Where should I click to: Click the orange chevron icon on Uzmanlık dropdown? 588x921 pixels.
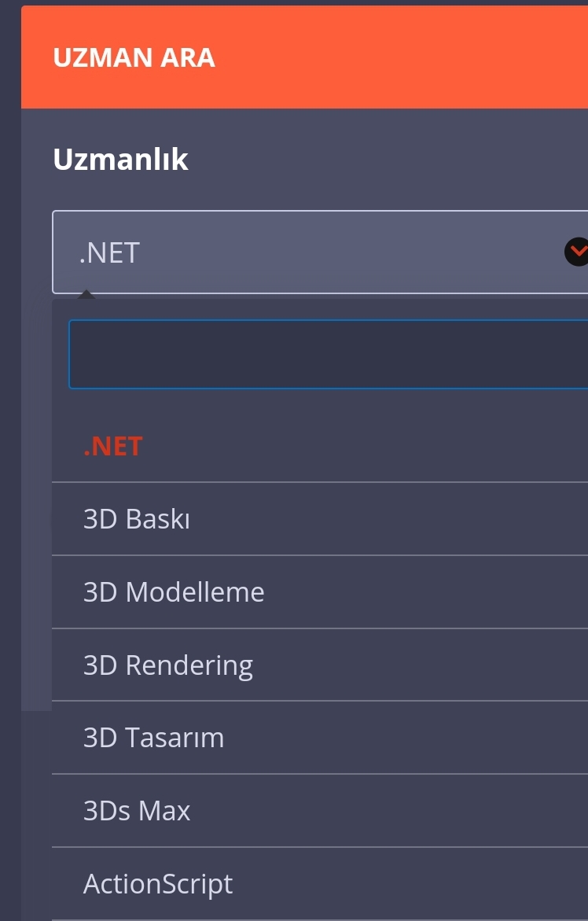pyautogui.click(x=578, y=252)
